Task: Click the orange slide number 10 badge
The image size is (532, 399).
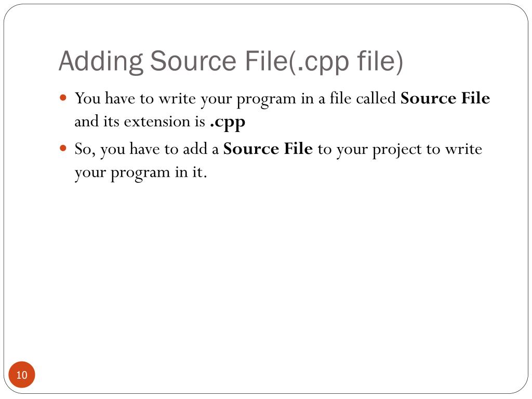Action: click(22, 375)
